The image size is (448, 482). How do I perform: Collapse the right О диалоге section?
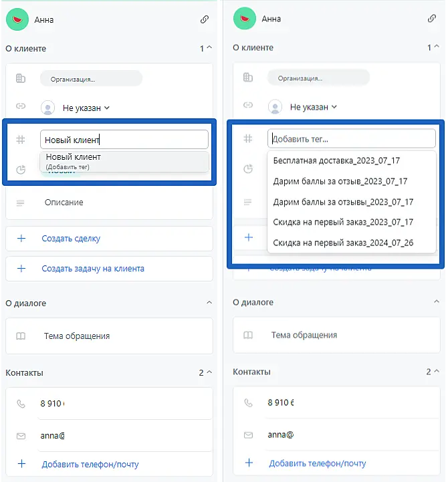pyautogui.click(x=437, y=303)
